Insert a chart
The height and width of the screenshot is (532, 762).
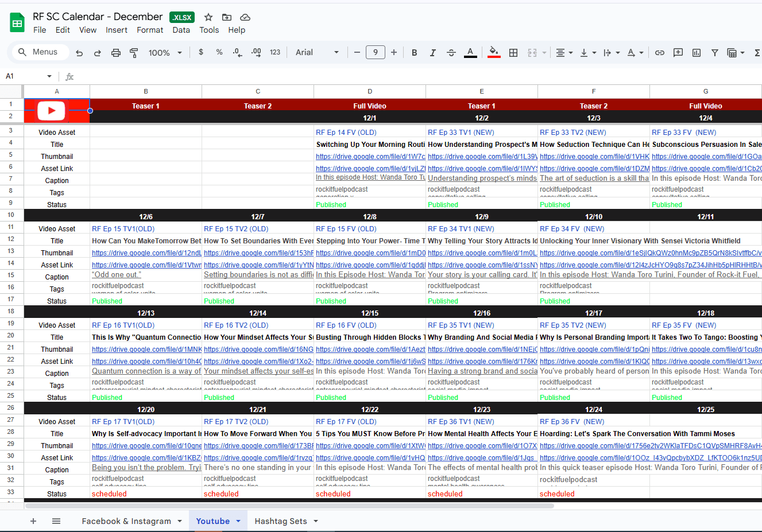[697, 52]
